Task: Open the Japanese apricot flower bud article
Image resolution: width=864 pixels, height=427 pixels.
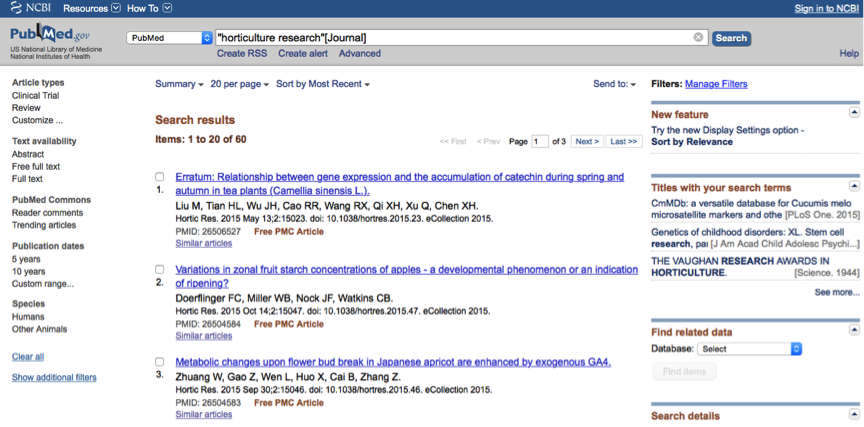Action: click(x=393, y=363)
